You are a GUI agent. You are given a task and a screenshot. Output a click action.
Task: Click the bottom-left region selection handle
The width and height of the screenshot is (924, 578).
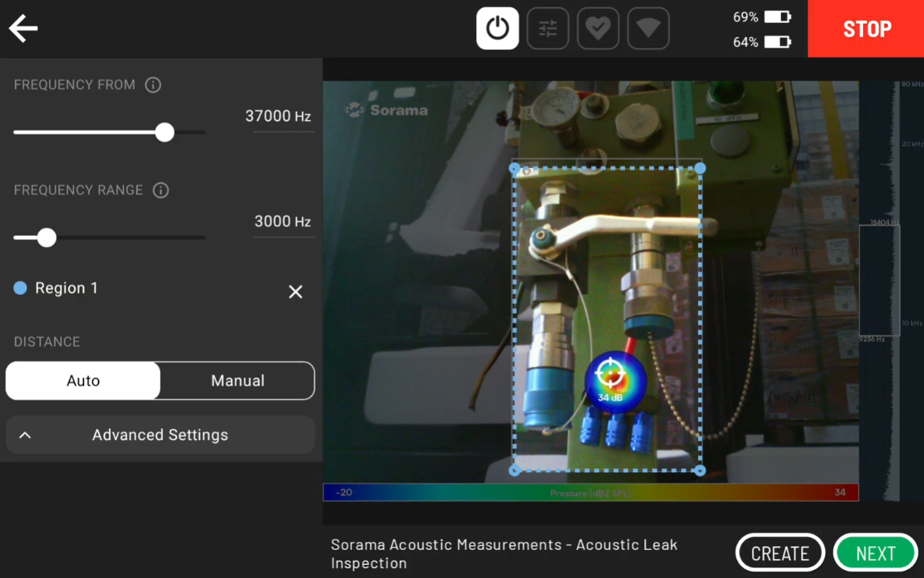pos(515,470)
